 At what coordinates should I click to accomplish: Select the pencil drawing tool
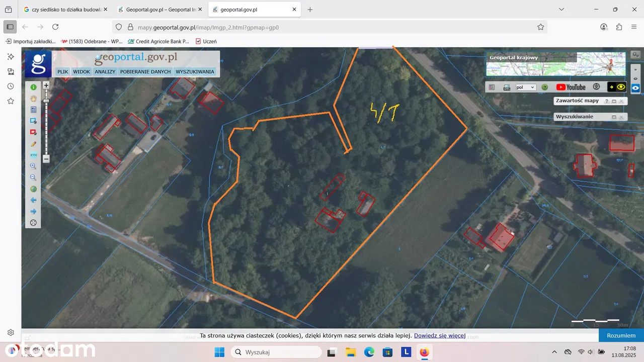34,144
